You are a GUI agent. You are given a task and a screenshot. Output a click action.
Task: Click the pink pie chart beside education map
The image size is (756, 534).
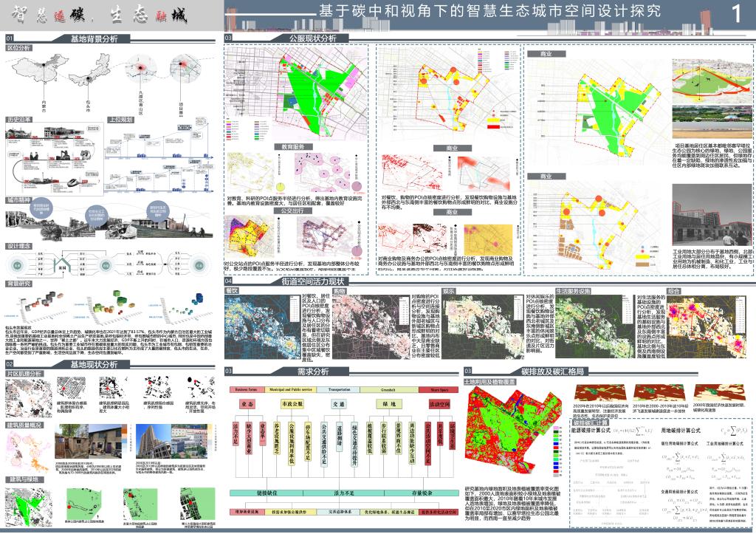(x=356, y=186)
